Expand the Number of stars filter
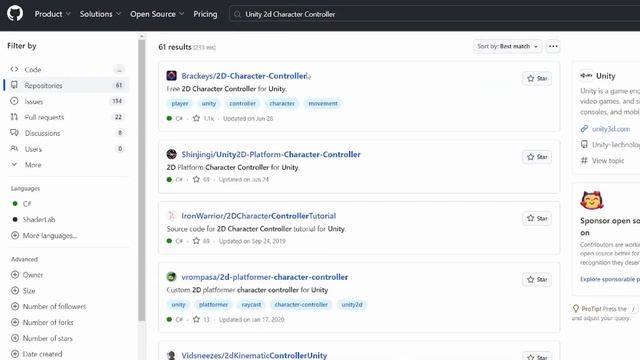The image size is (640, 360). 42,338
